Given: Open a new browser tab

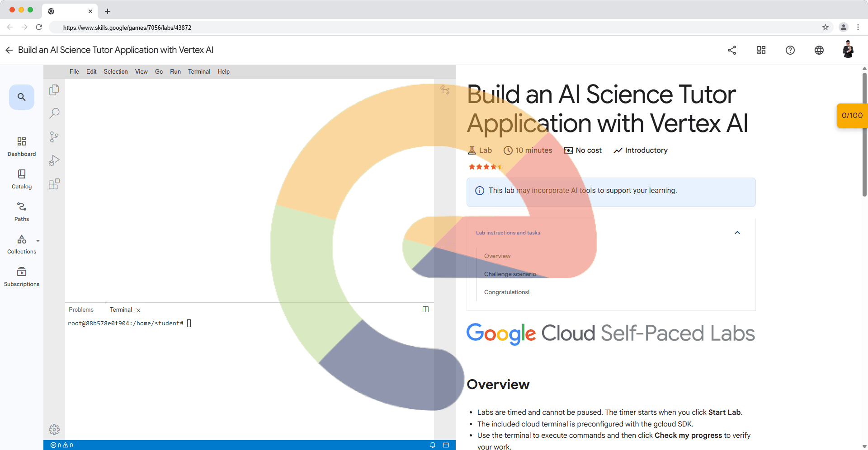Looking at the screenshot, I should [x=108, y=11].
